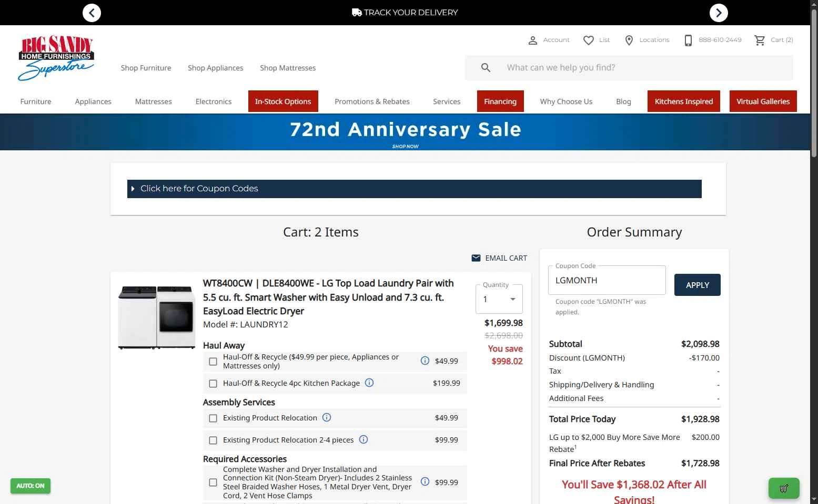Open Promotions & Rebates
This screenshot has height=504, width=818.
click(x=372, y=101)
